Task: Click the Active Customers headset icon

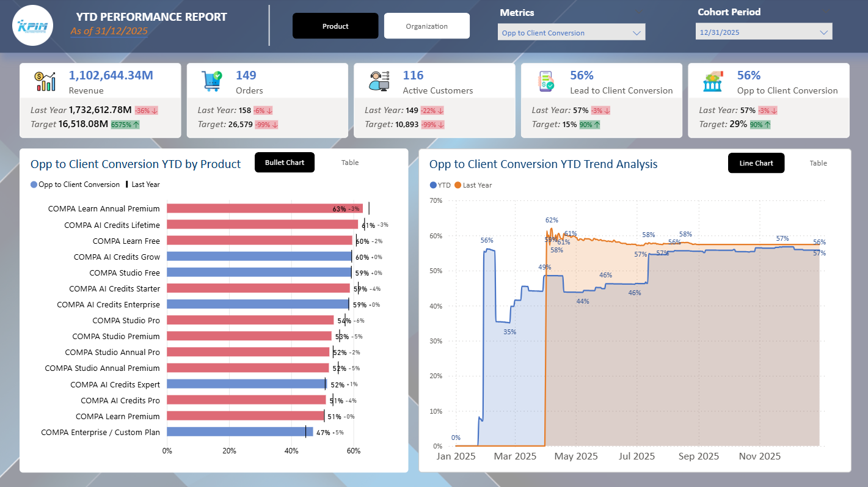Action: (x=379, y=81)
